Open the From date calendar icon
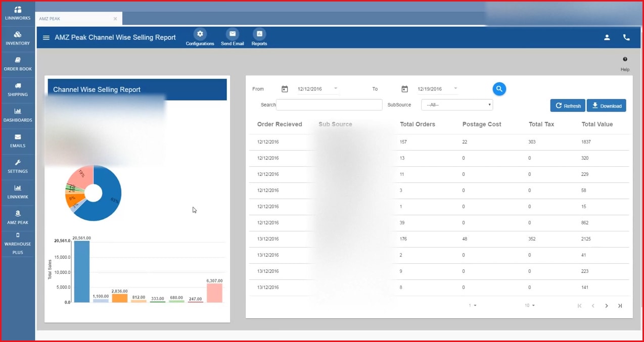The image size is (644, 342). (x=285, y=89)
